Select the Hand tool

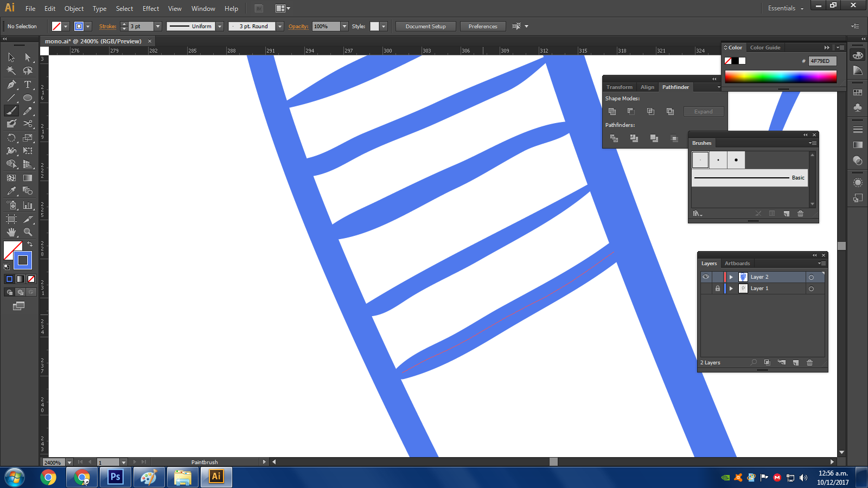(x=11, y=232)
